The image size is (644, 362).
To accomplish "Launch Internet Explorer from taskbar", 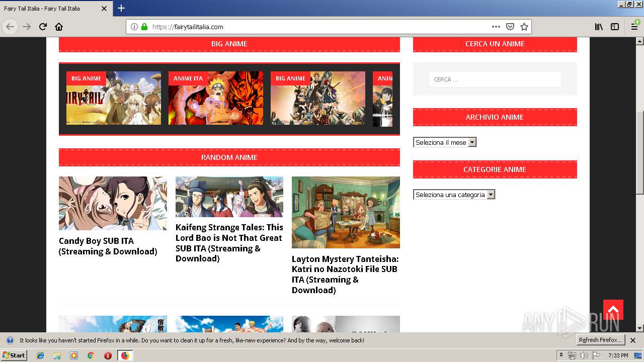I will tap(40, 355).
